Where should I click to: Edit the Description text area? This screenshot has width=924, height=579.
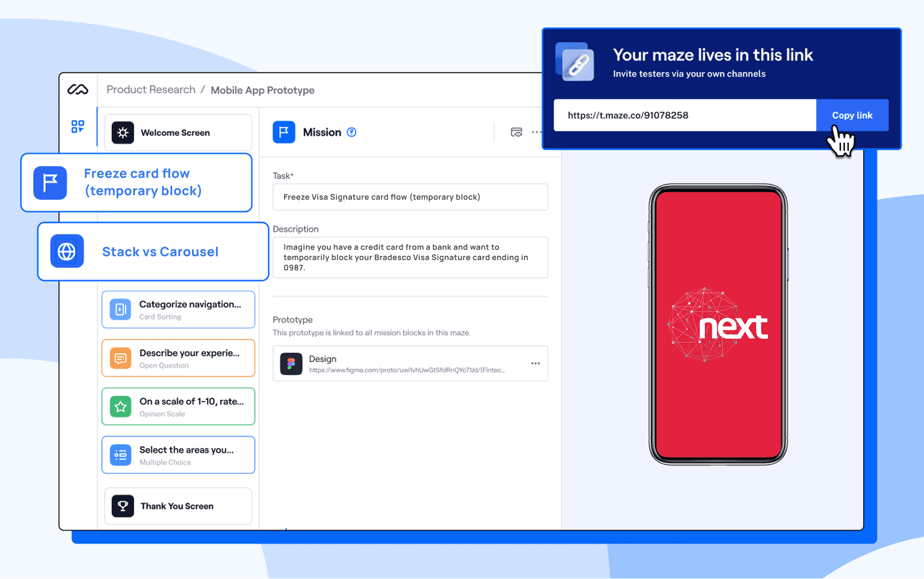click(410, 257)
